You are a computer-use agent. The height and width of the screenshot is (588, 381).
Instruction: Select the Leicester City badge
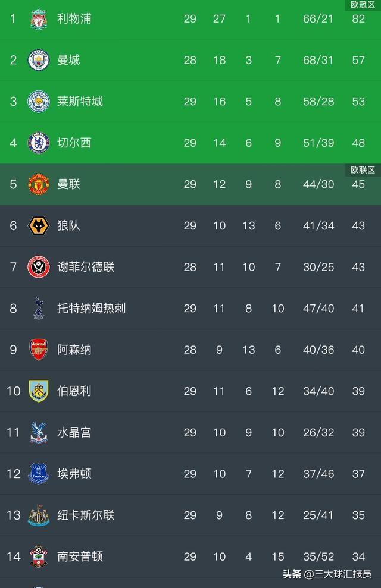39,101
